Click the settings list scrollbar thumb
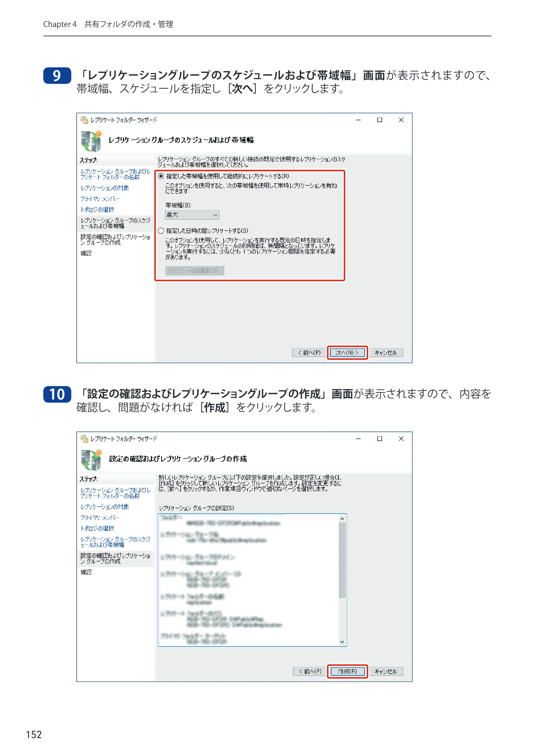 342,560
